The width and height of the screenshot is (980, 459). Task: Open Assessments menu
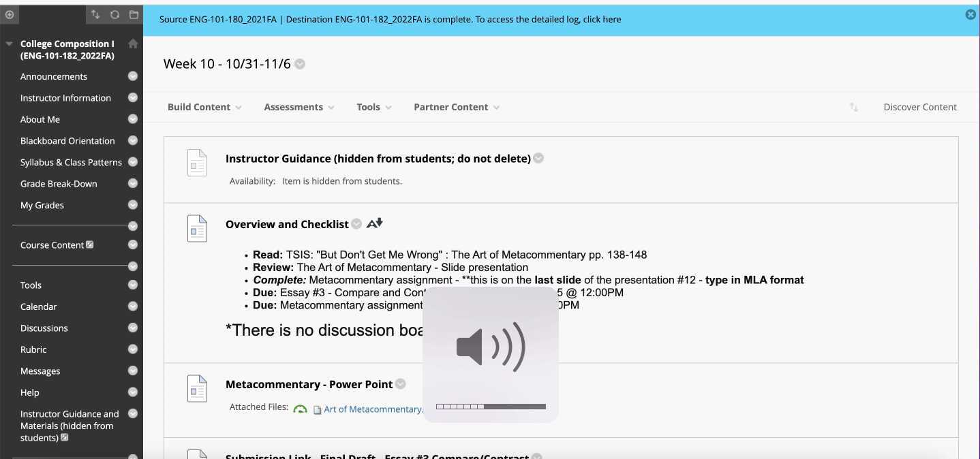[x=299, y=107]
